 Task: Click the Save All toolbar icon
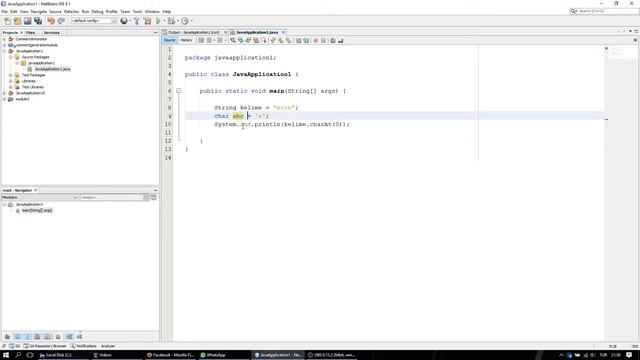click(x=38, y=21)
